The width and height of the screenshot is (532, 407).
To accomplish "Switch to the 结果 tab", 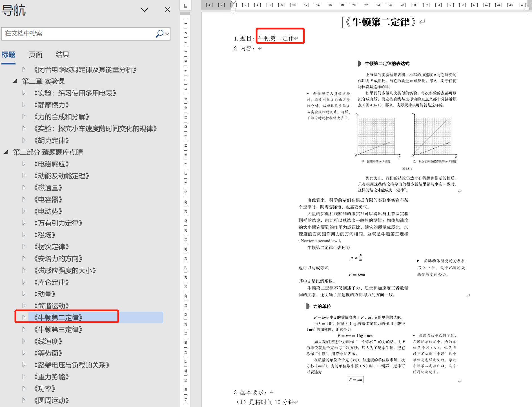I will pos(62,55).
